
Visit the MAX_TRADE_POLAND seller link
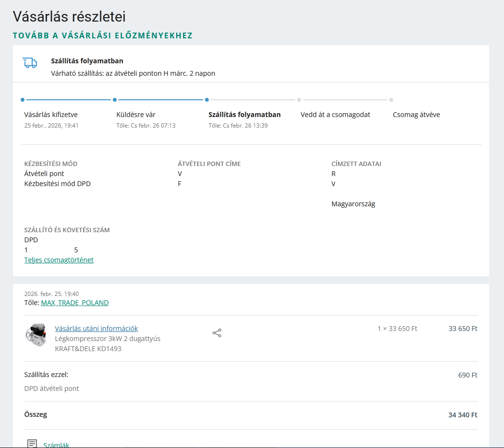(x=75, y=303)
